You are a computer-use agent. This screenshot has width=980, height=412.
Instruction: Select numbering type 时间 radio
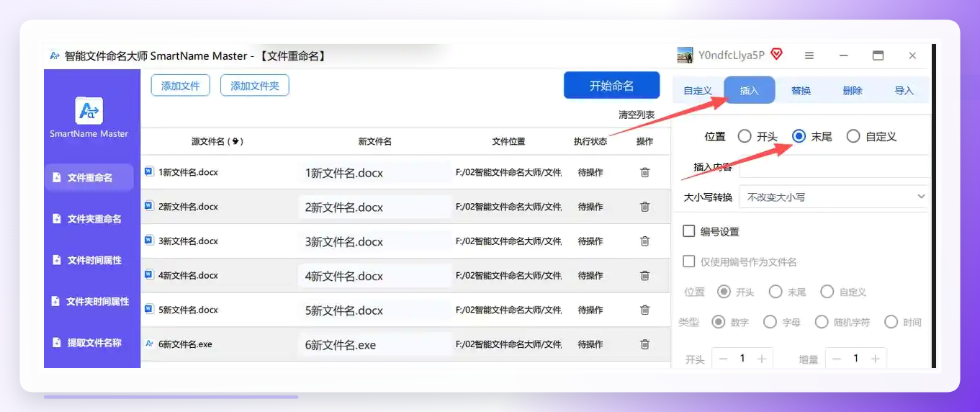(x=891, y=322)
